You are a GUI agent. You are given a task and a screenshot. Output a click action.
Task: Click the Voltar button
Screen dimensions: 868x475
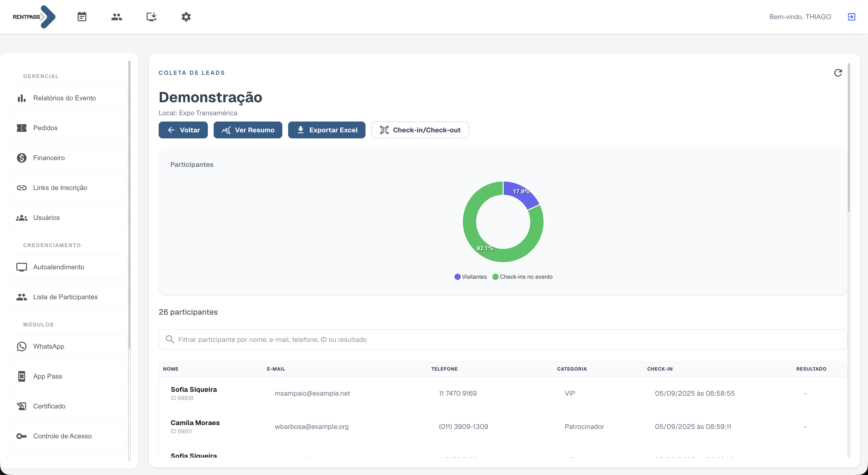183,130
